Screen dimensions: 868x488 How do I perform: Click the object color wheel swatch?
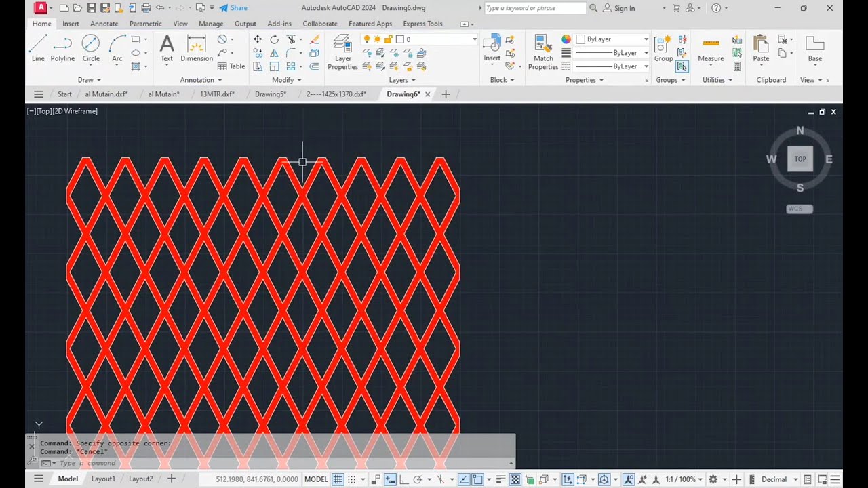pos(566,39)
